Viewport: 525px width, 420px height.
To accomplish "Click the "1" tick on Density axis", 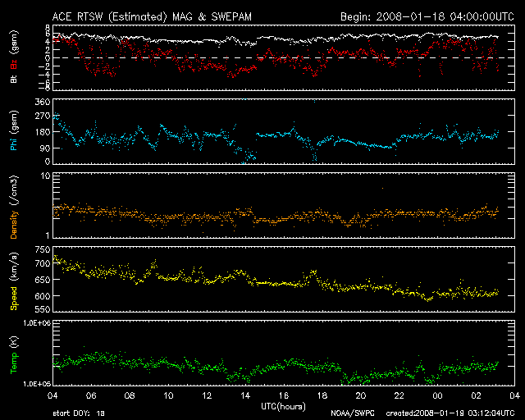I will pyautogui.click(x=48, y=235).
